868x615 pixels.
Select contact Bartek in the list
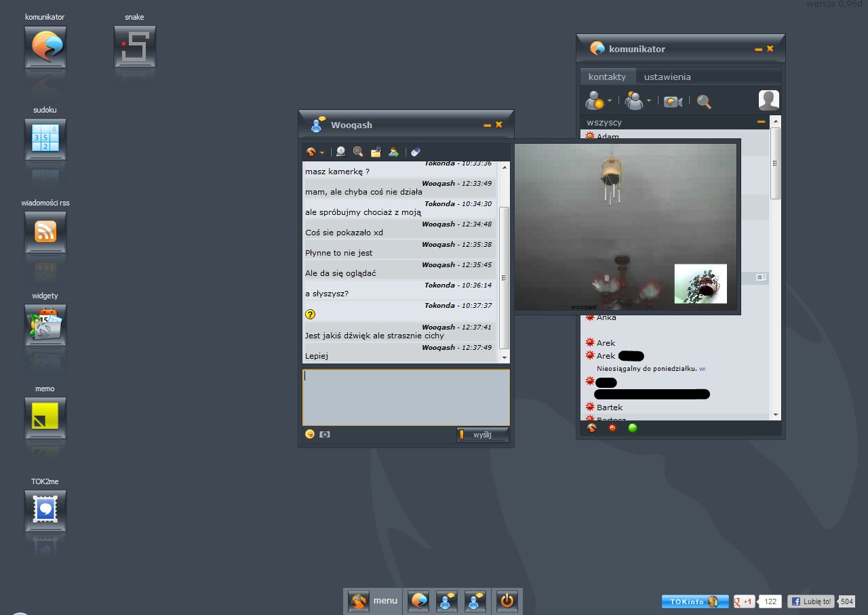[x=610, y=407]
